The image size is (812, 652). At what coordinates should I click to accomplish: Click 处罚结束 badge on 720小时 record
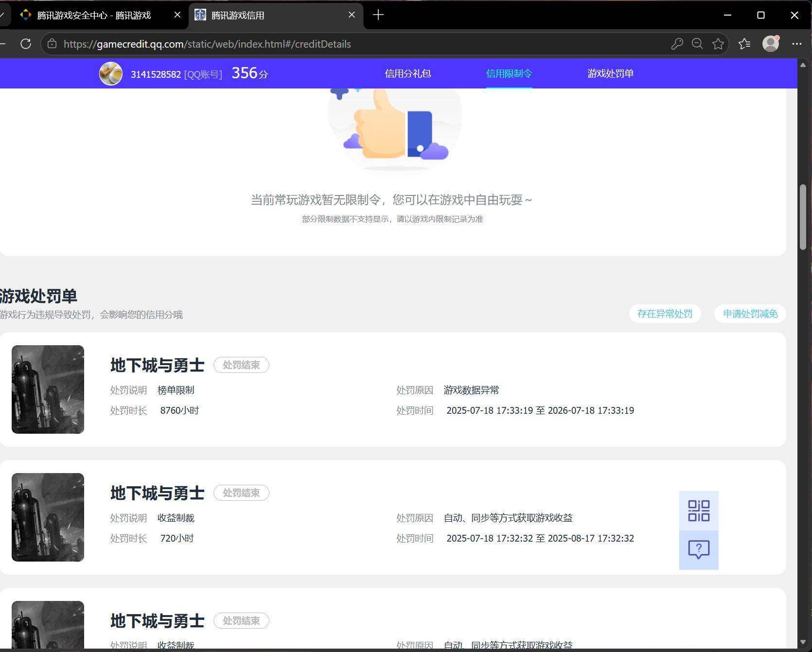[x=241, y=493]
